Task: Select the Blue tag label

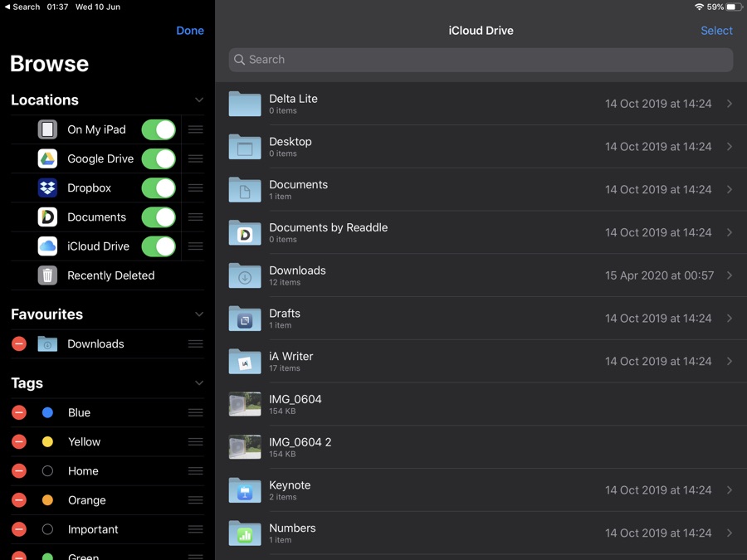Action: click(79, 412)
